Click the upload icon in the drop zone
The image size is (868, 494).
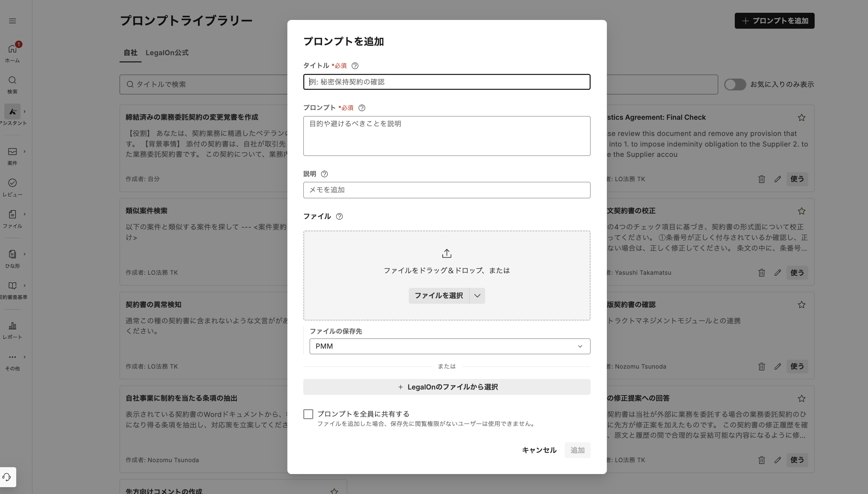pos(446,254)
